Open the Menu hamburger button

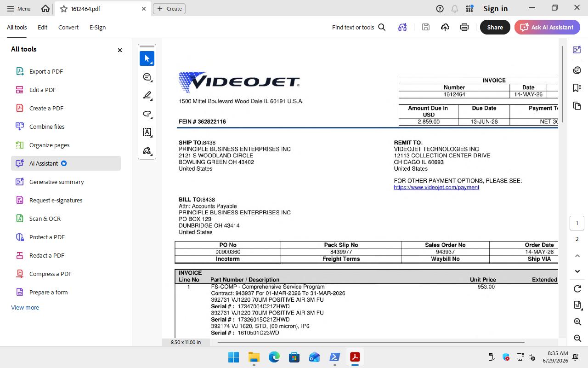[19, 9]
